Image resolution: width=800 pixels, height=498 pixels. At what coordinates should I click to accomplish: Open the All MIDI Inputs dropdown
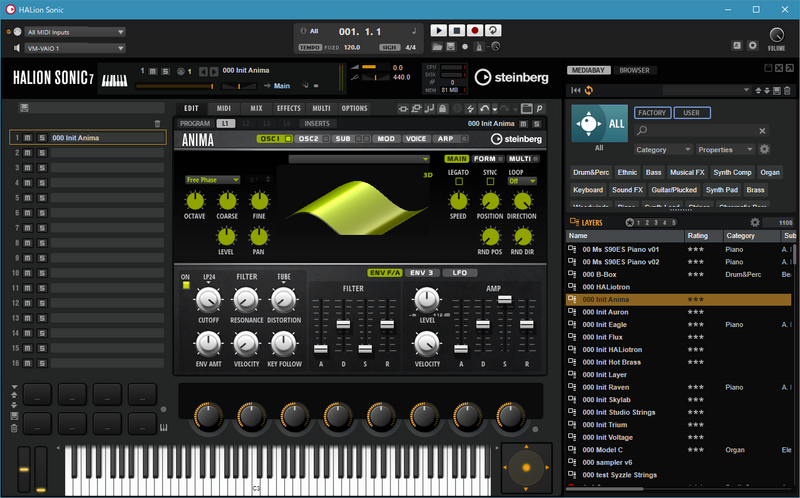point(75,32)
